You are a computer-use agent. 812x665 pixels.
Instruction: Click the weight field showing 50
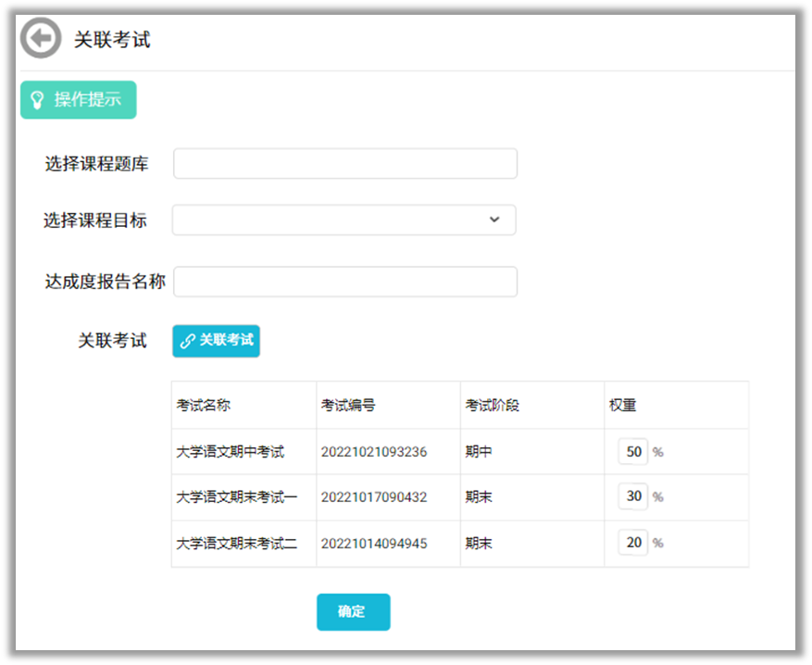coord(633,452)
